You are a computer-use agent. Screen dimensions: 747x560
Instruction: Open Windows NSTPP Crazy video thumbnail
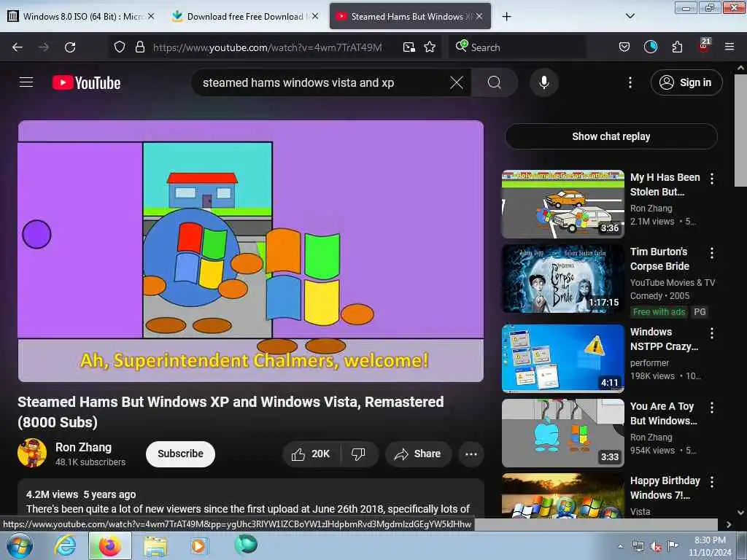pos(562,359)
